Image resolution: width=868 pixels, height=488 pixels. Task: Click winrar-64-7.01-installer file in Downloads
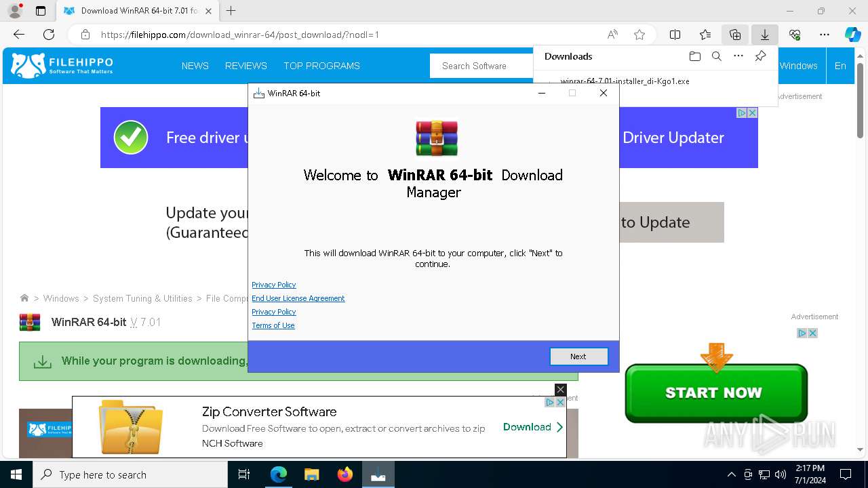tap(625, 81)
